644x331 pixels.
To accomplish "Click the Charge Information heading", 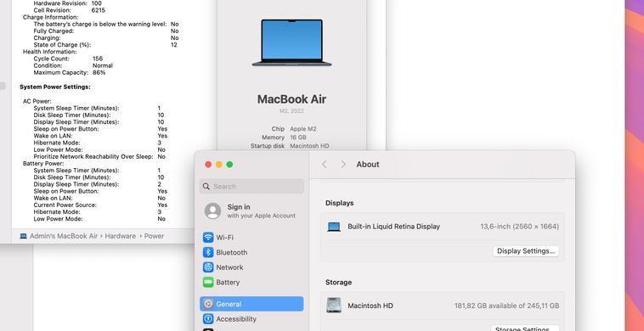I will (50, 17).
